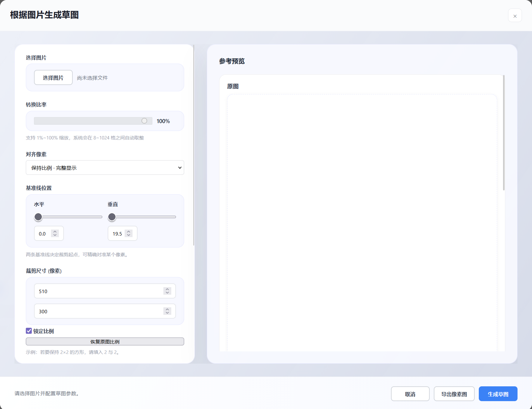
Task: Increase the 垂直 value with up arrow
Action: pyautogui.click(x=128, y=231)
